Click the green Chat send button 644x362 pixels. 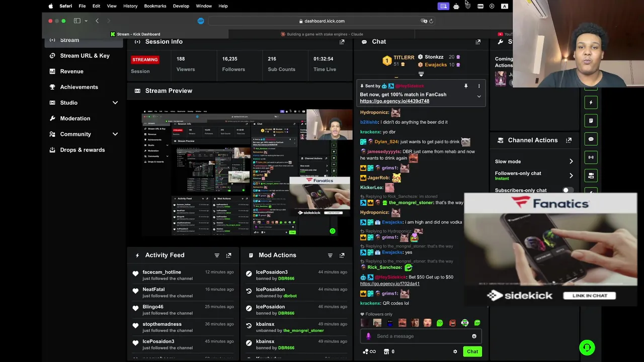point(472,352)
